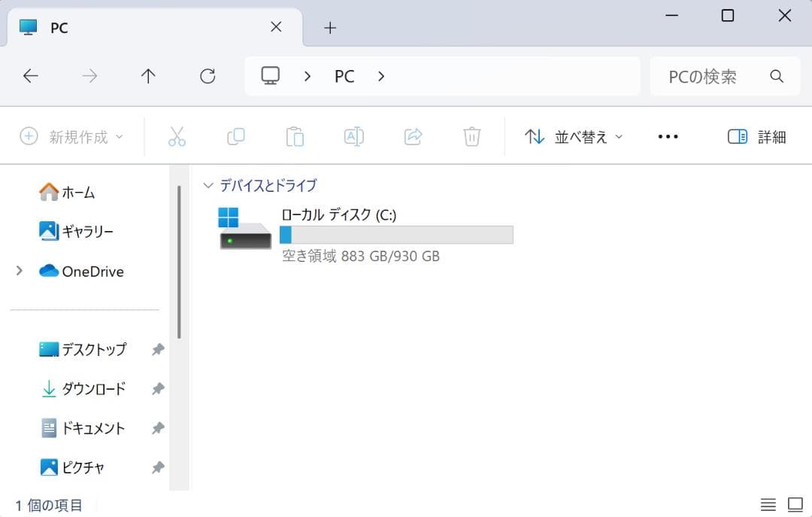The width and height of the screenshot is (812, 517).
Task: Open the 並べ替え sort dropdown
Action: tap(573, 136)
